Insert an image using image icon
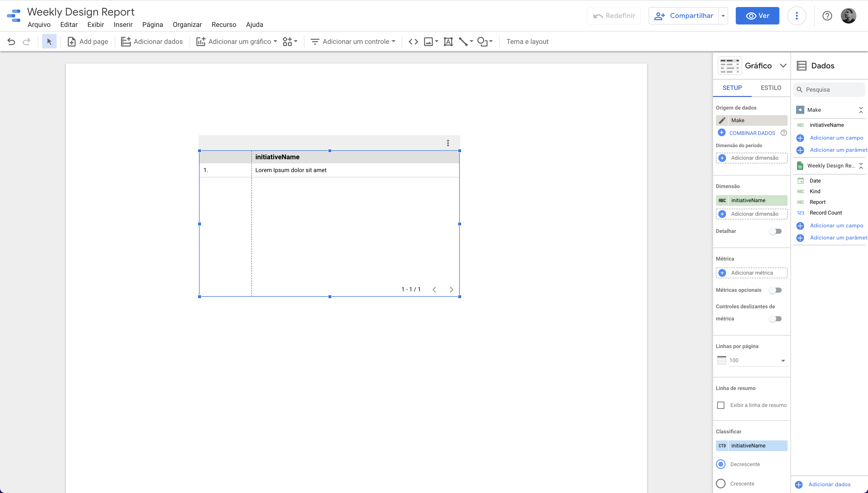The width and height of the screenshot is (868, 493). point(428,42)
